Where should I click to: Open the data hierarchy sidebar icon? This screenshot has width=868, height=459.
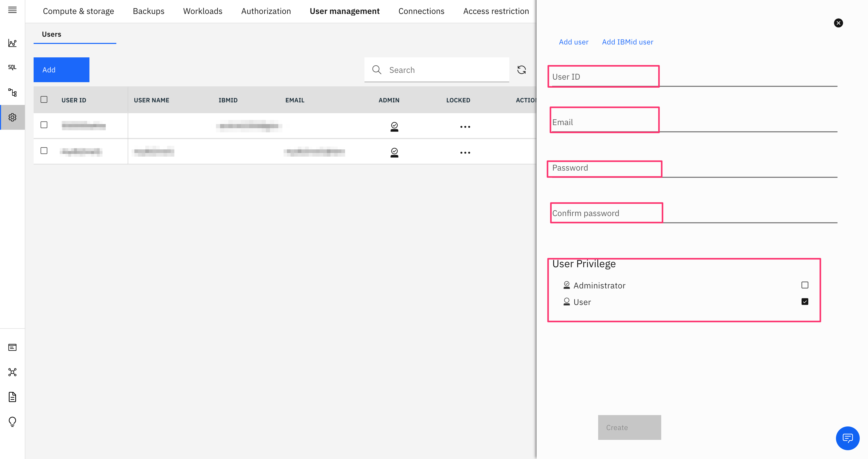pos(12,92)
